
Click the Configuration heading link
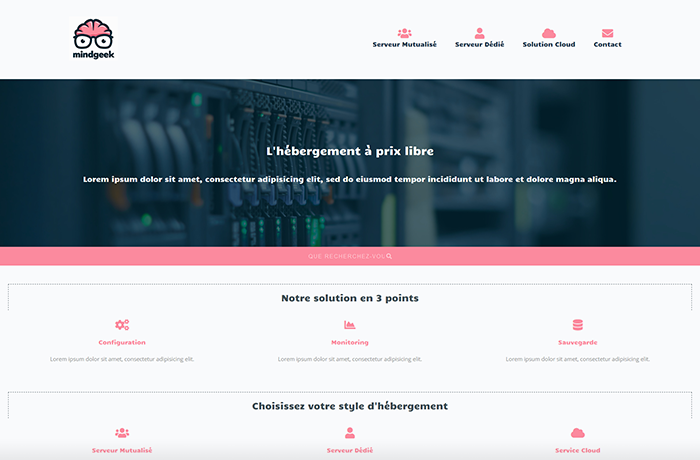[122, 343]
